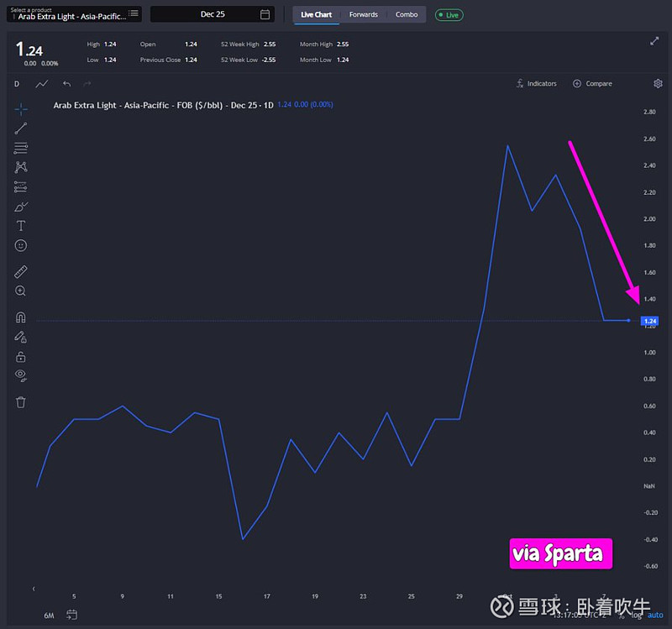Viewport: 672px width, 629px height.
Task: Click the Compare button
Action: [x=592, y=84]
